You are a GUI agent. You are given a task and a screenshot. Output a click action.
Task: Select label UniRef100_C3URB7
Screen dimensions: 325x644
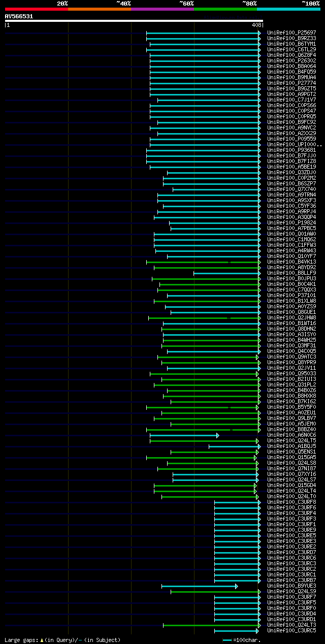pyautogui.click(x=291, y=580)
